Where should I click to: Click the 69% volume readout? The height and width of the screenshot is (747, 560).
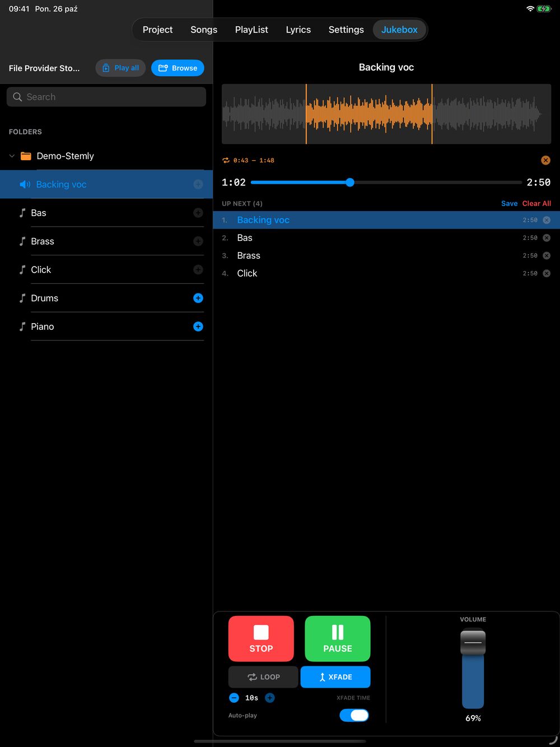473,718
